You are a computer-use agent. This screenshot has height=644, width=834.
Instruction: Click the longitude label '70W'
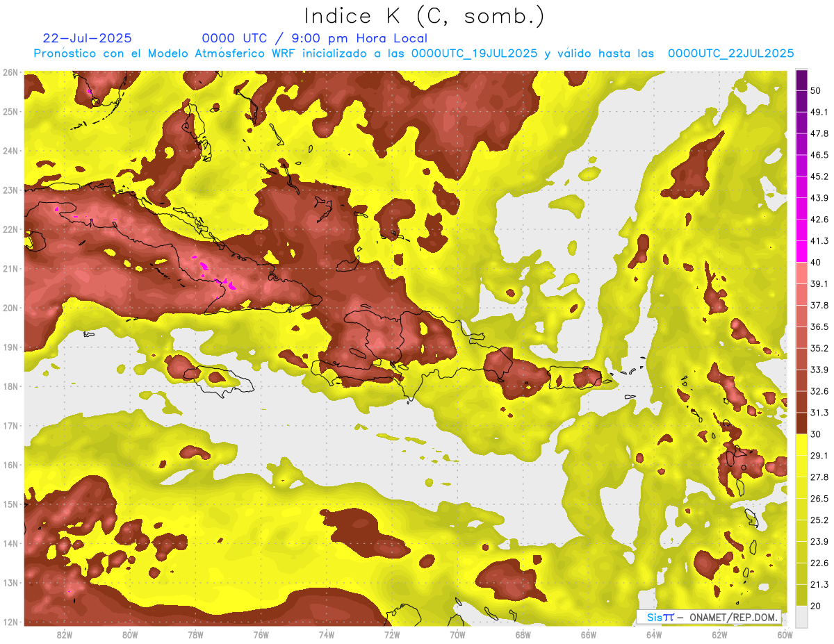(x=457, y=634)
